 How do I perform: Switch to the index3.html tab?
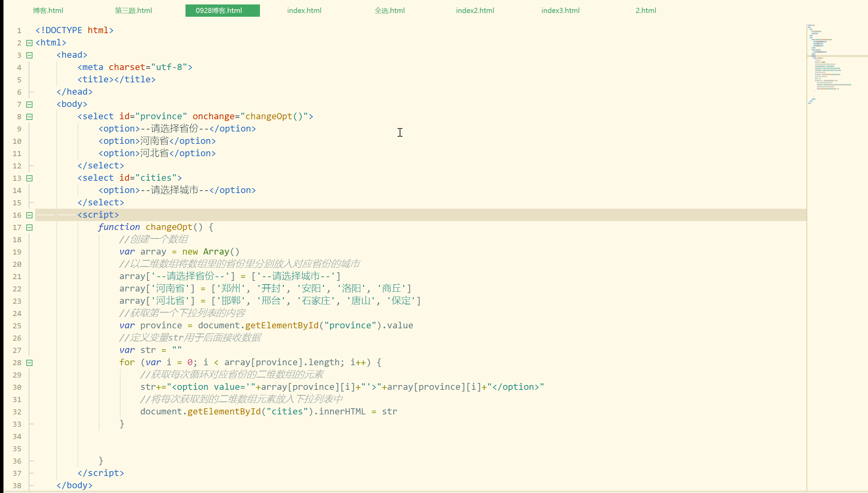[x=560, y=11]
